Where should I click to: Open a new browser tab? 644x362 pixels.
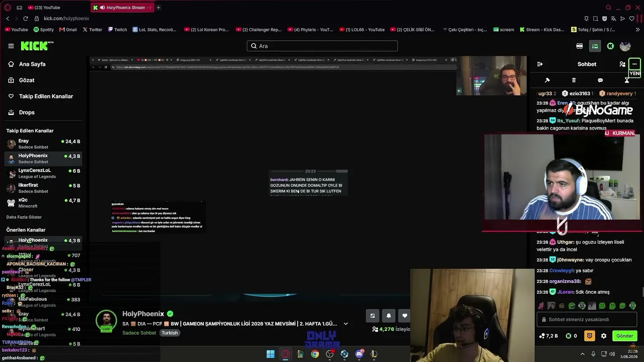coord(158,8)
